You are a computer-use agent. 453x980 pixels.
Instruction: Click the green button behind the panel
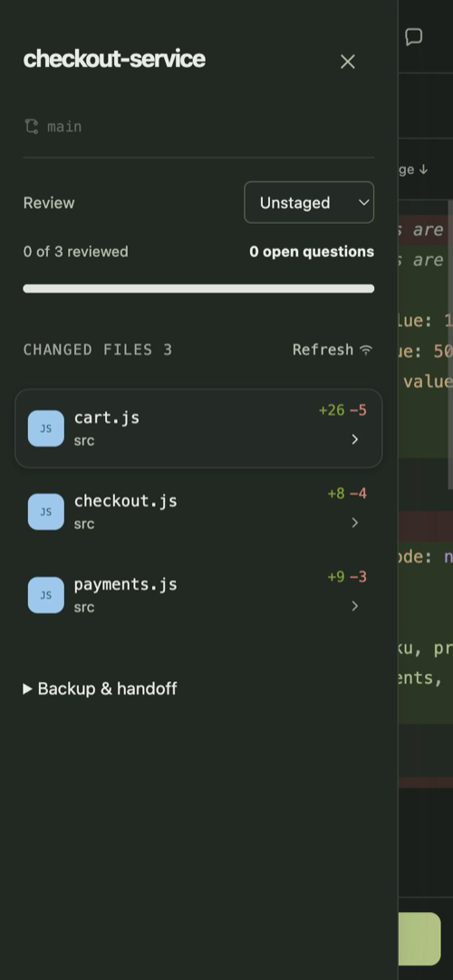pos(419,938)
